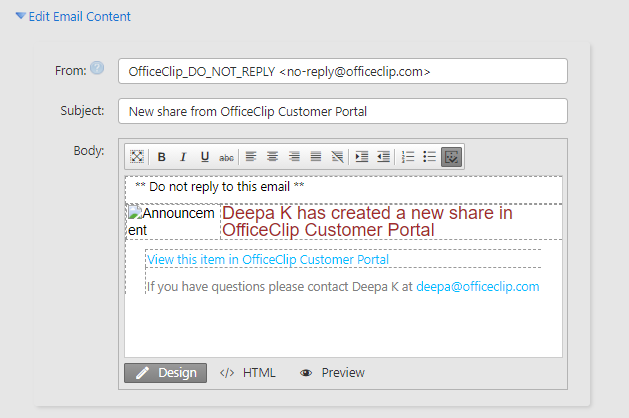Viewport: 629px width, 418px height.
Task: Edit the From address field
Action: [343, 71]
